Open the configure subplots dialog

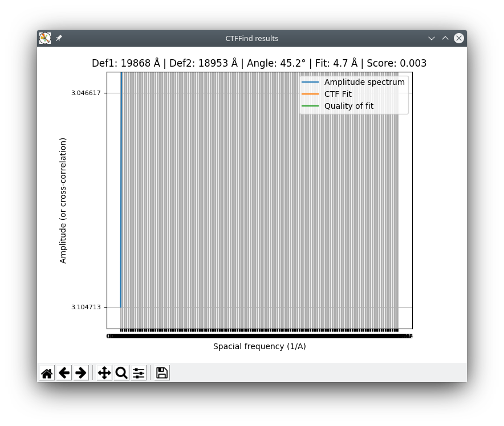[x=139, y=373]
